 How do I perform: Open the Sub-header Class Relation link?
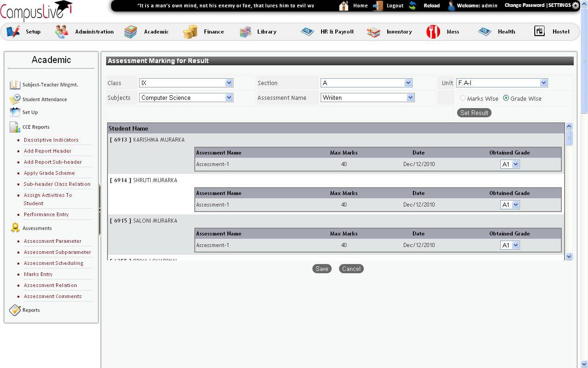(57, 184)
